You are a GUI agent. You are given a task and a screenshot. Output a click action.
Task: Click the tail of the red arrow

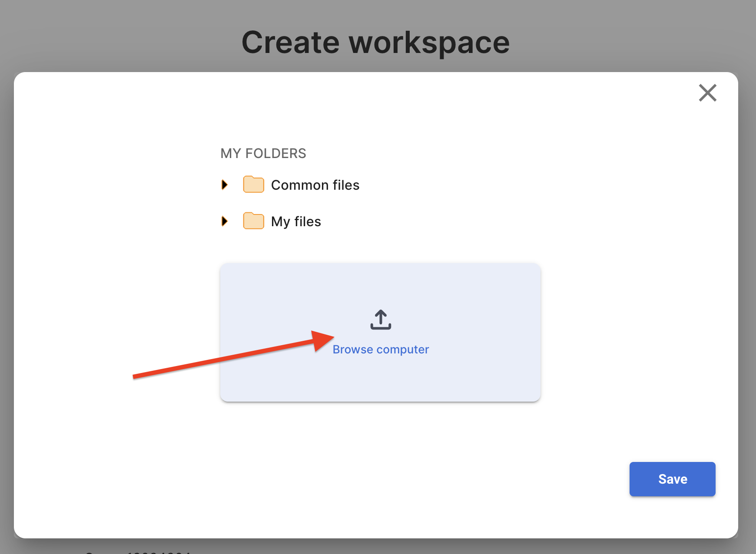coord(137,376)
